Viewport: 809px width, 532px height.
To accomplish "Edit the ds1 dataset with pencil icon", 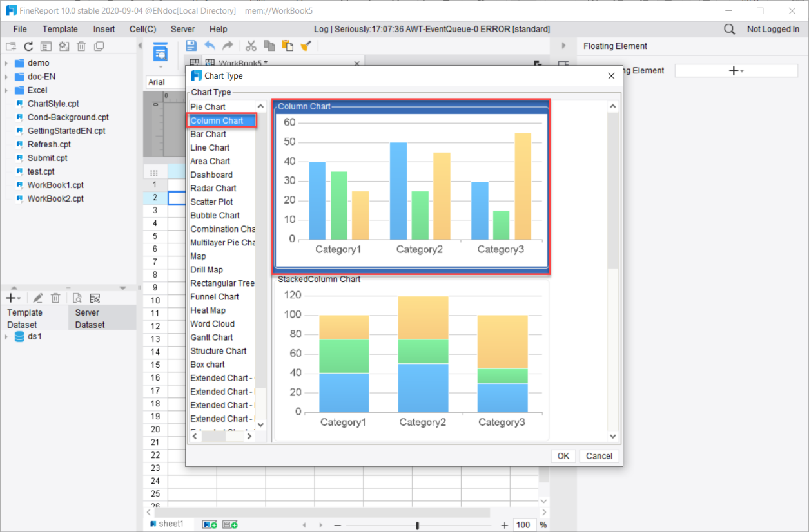I will (39, 298).
